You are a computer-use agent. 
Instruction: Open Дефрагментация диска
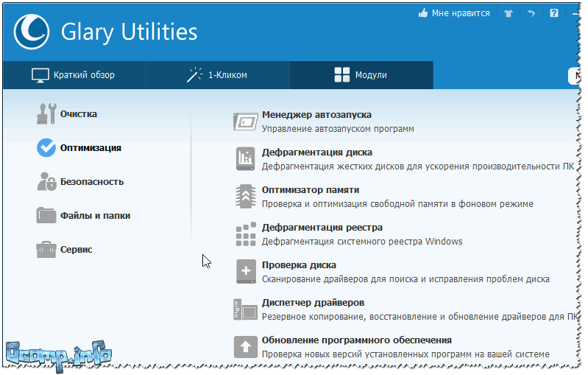(317, 153)
